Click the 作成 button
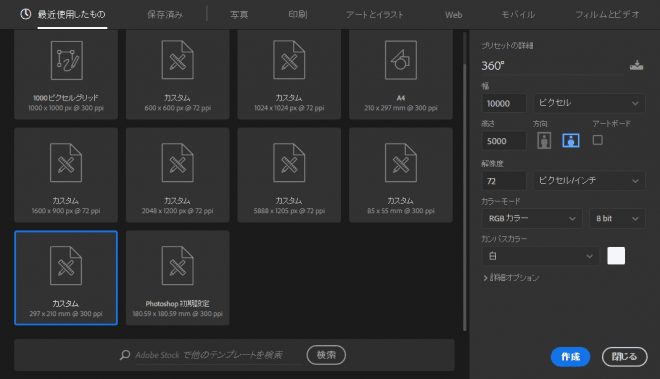The image size is (660, 379). (570, 357)
